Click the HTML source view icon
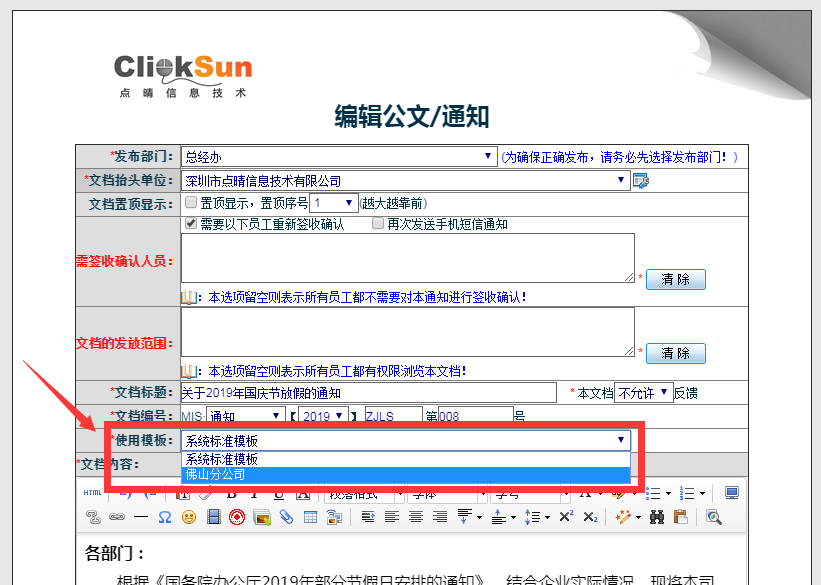This screenshot has height=585, width=821. pyautogui.click(x=92, y=493)
